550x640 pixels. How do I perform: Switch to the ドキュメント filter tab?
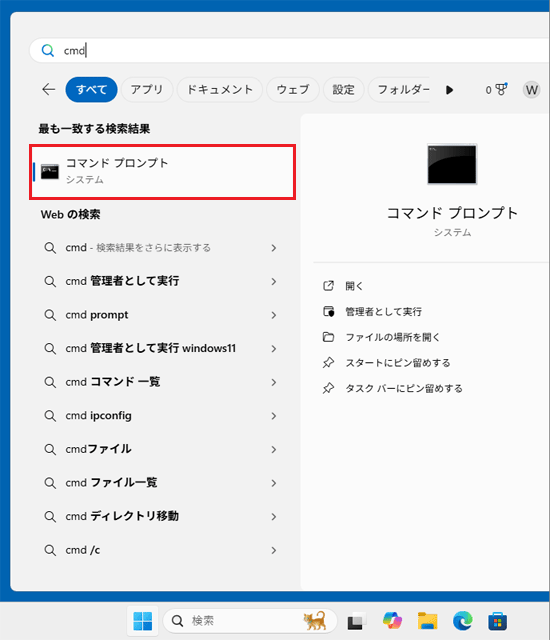pos(220,89)
